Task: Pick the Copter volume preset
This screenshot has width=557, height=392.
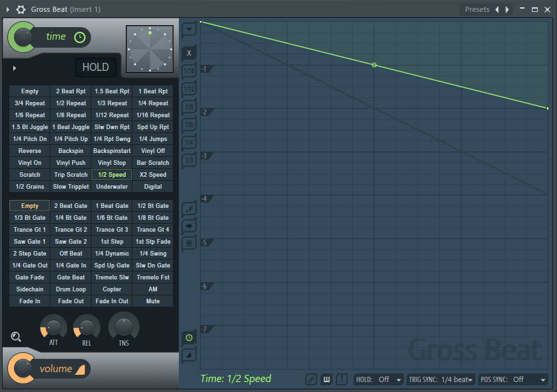Action: point(112,289)
